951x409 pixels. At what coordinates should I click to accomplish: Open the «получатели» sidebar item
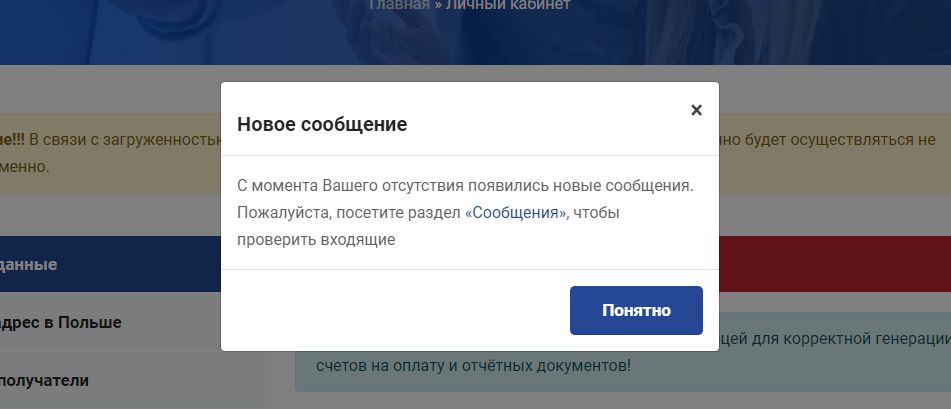click(x=44, y=380)
